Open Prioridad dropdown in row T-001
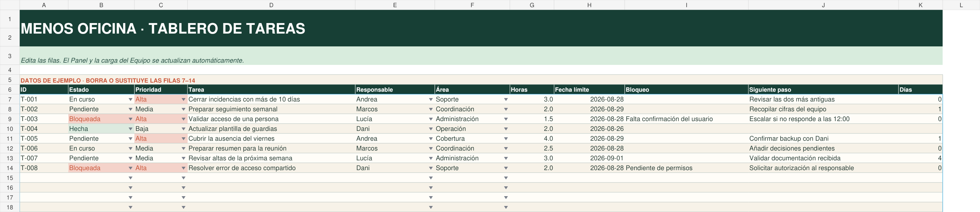The image size is (980, 212). coord(183,100)
